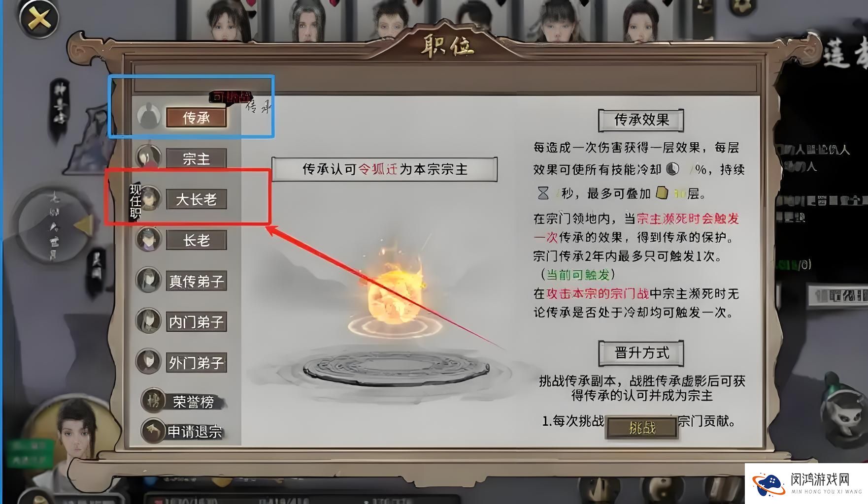Select the 真传弟子 tab
This screenshot has width=868, height=504.
pos(197,281)
